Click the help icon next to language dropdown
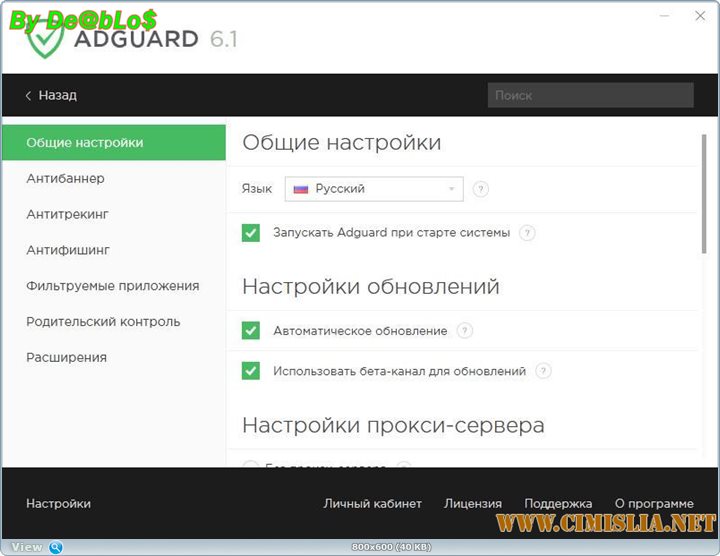This screenshot has height=556, width=720. point(481,189)
